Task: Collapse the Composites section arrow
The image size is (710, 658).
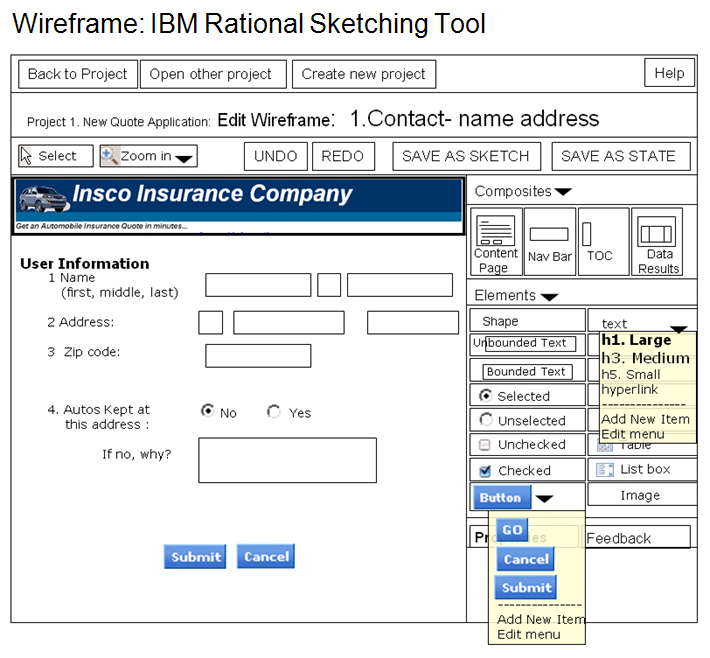Action: (x=564, y=192)
